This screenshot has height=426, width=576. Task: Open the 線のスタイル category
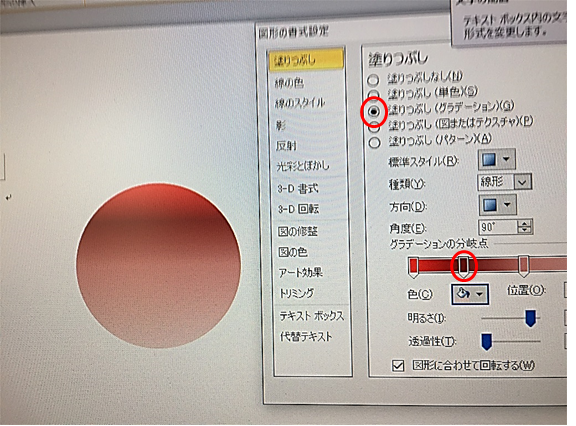(x=300, y=103)
